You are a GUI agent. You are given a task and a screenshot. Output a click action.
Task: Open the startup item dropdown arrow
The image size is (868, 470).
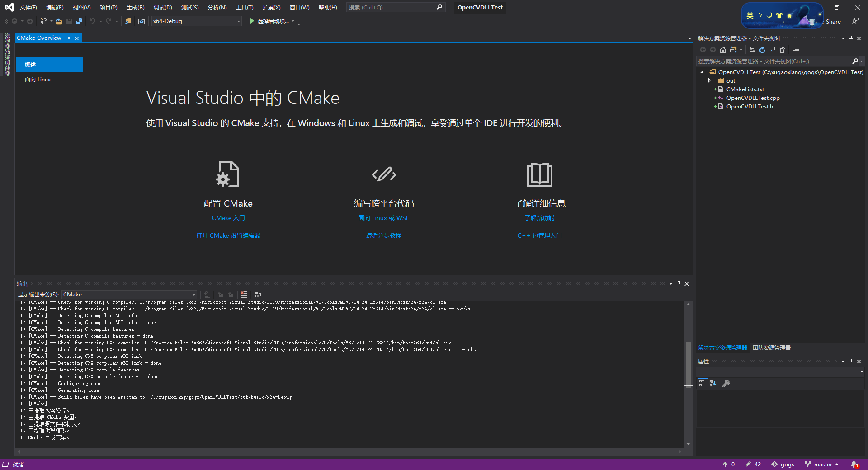293,21
